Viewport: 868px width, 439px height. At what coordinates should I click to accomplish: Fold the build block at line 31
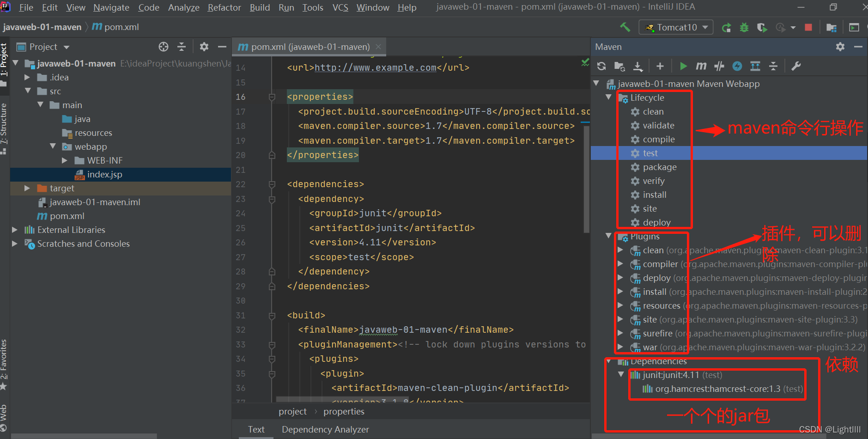[x=272, y=316]
